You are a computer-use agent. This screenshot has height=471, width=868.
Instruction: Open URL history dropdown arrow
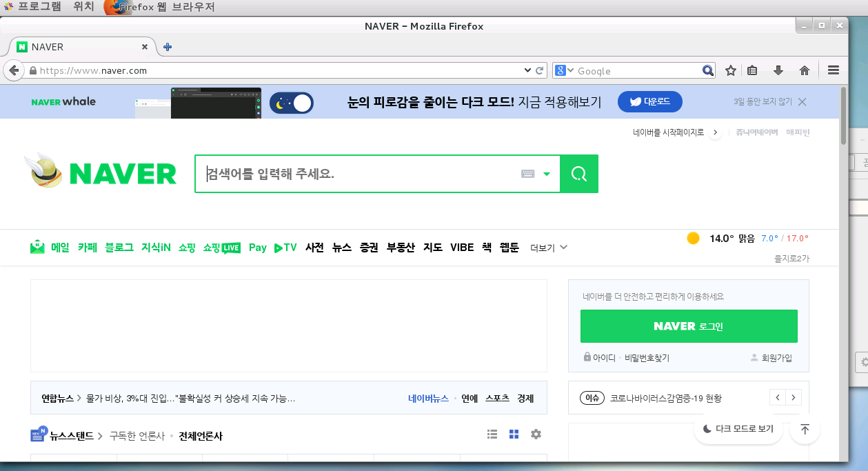(527, 70)
